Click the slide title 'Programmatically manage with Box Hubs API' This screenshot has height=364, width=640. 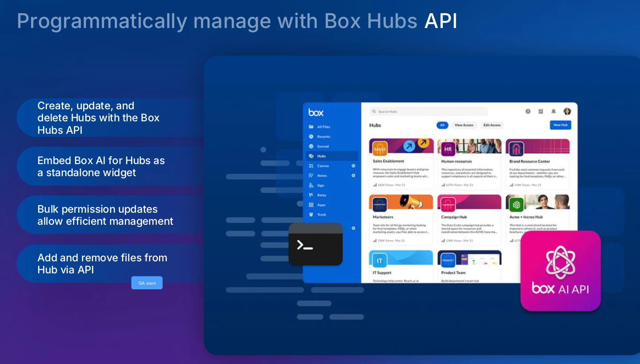(237, 21)
